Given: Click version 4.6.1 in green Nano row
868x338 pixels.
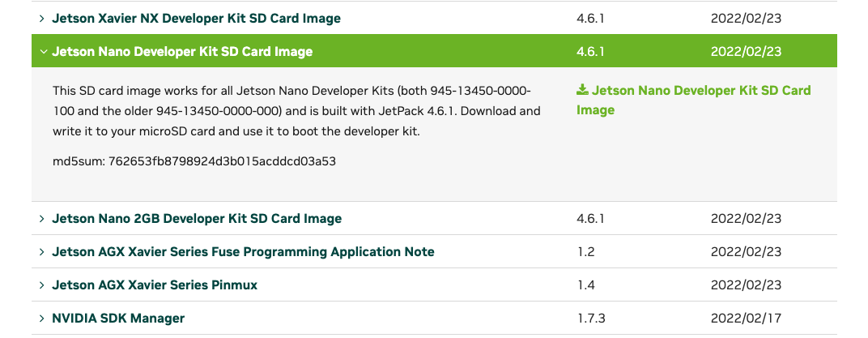Looking at the screenshot, I should [590, 52].
